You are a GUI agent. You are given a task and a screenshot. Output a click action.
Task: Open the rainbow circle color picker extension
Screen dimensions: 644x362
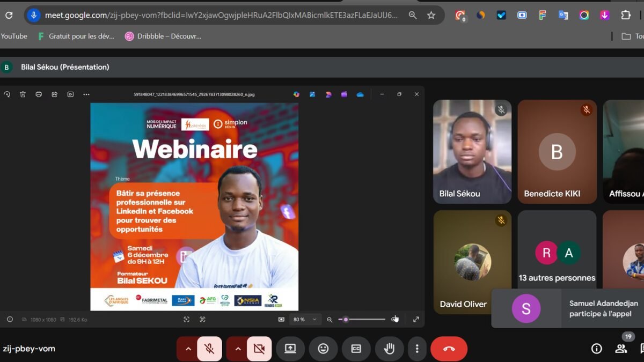[x=584, y=15]
